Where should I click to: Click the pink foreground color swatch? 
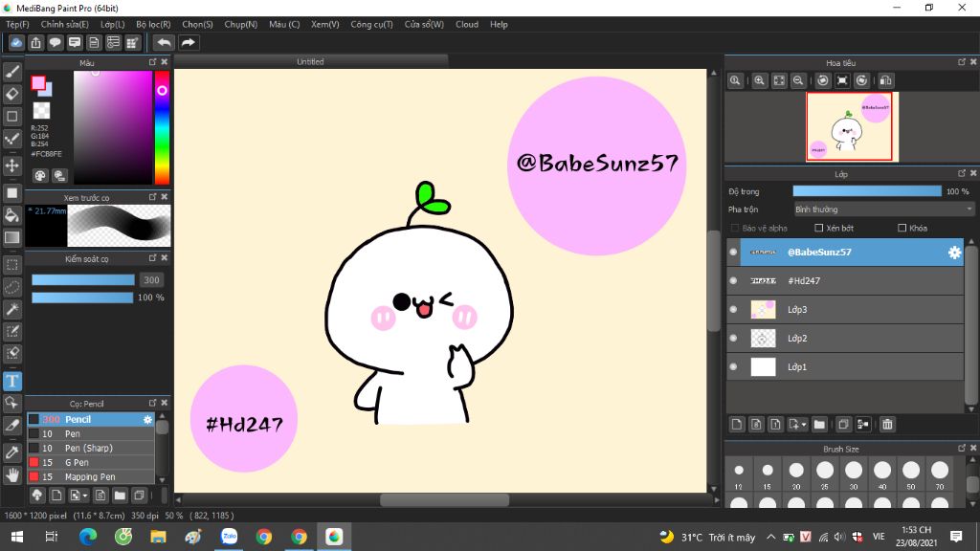38,82
